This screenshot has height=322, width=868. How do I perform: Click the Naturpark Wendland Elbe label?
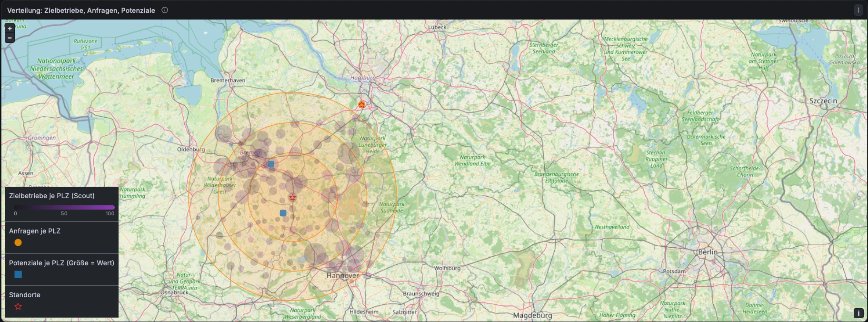472,161
